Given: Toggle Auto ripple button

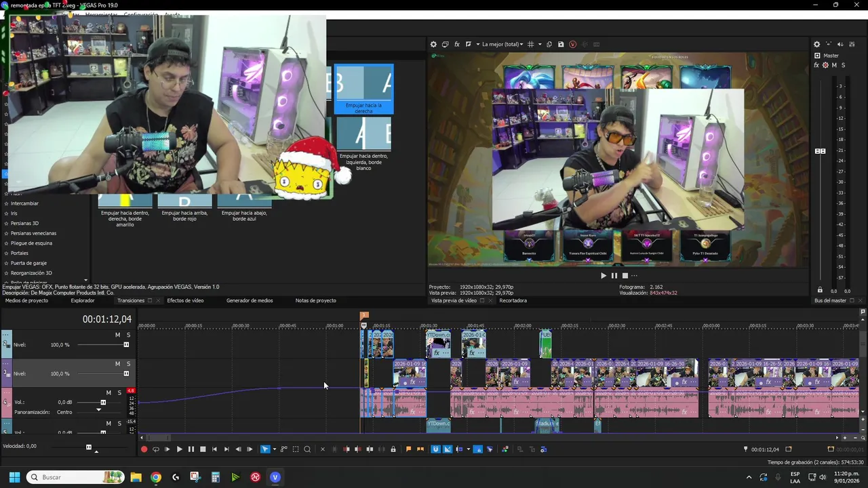Looking at the screenshot, I should point(460,449).
